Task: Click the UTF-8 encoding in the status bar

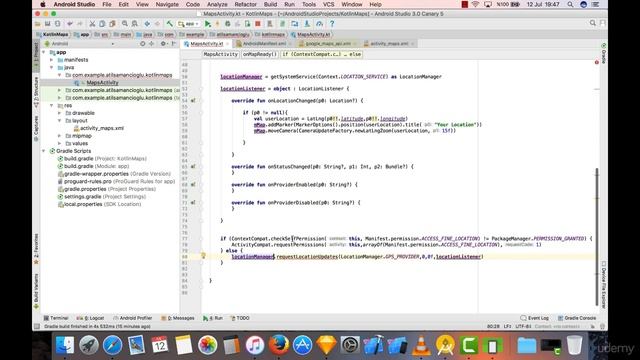Action: 523,326
